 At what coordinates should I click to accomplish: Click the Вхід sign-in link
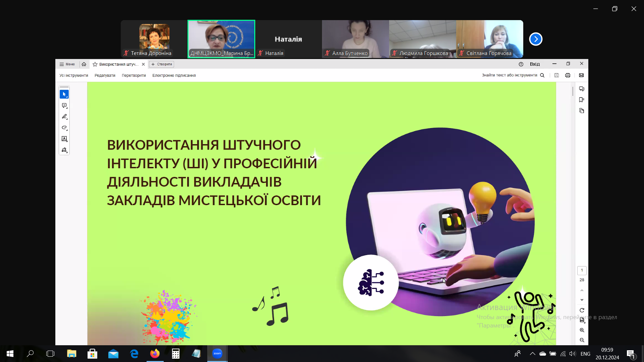[535, 64]
